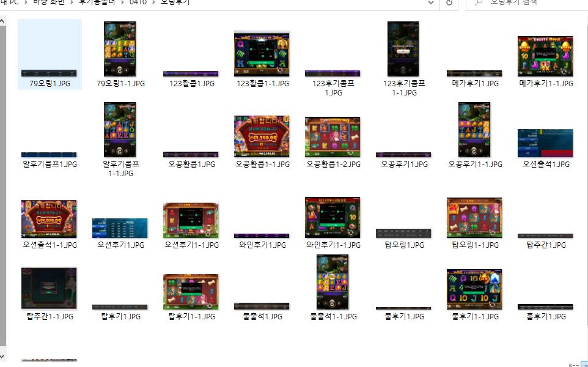Viewport: 588px width, 367px height.
Task: Select the 메가후기1.JPG file
Action: pyautogui.click(x=474, y=73)
